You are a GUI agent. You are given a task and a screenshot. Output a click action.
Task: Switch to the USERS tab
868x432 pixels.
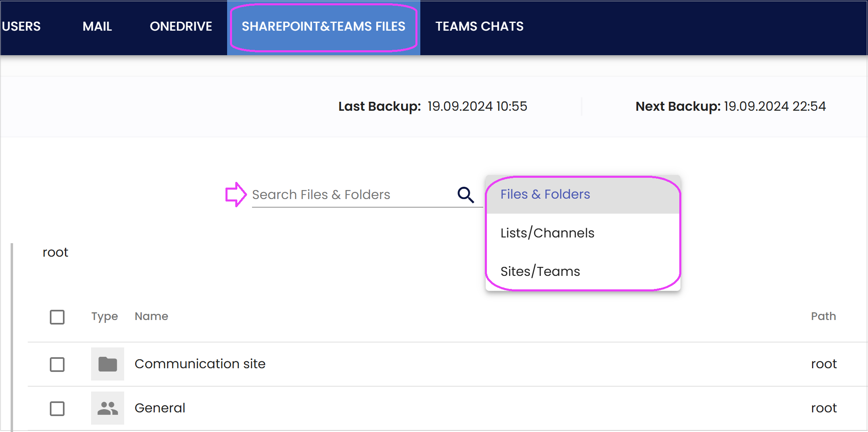pos(21,27)
